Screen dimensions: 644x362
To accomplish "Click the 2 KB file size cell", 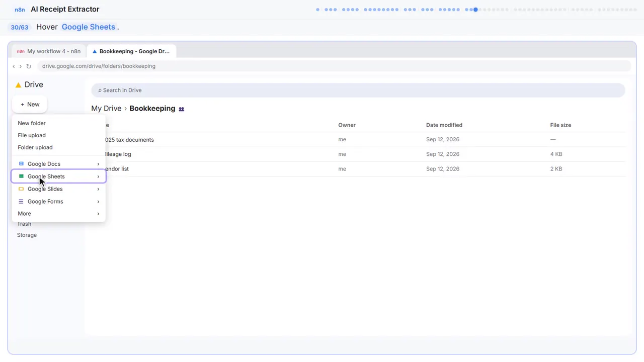I will [556, 169].
